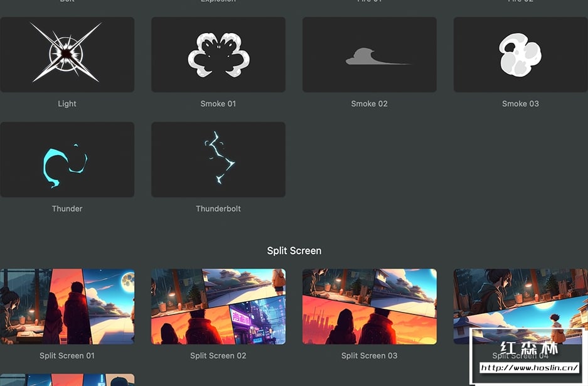Click the "Split Screen" section heading
Image resolution: width=588 pixels, height=386 pixels.
point(294,251)
